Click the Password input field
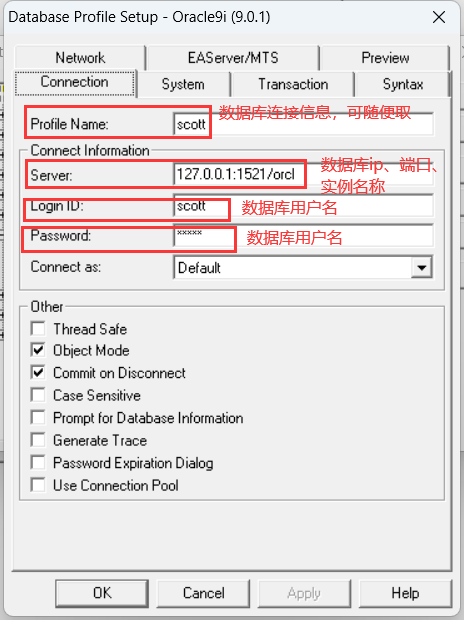 click(x=303, y=236)
